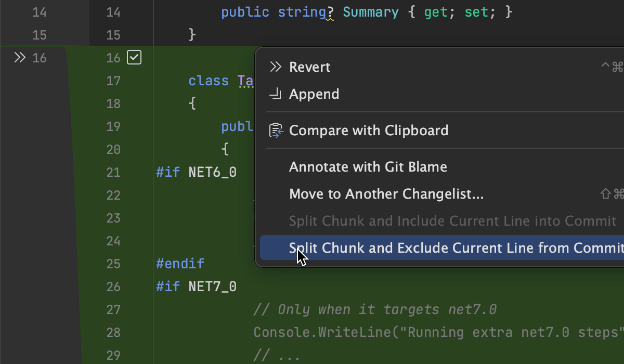
Task: Click line number 21 in right gutter
Action: [x=113, y=172]
